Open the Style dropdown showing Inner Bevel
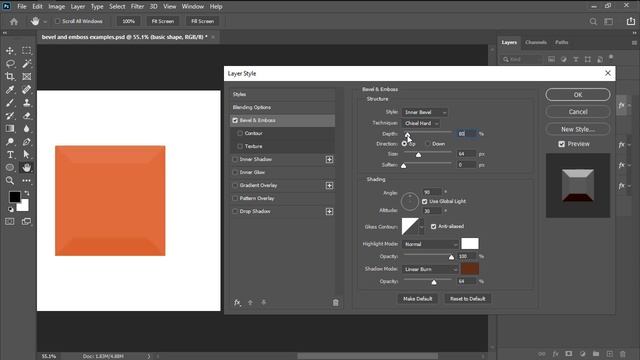 [x=424, y=112]
